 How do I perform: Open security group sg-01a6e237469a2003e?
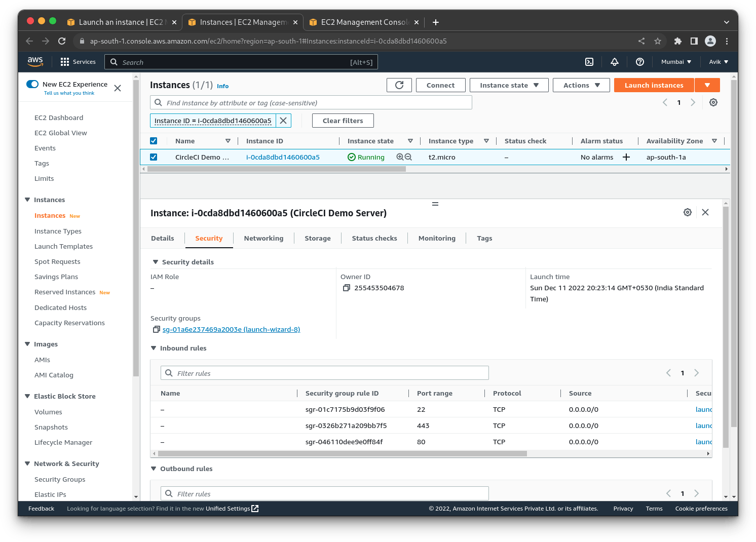(231, 329)
